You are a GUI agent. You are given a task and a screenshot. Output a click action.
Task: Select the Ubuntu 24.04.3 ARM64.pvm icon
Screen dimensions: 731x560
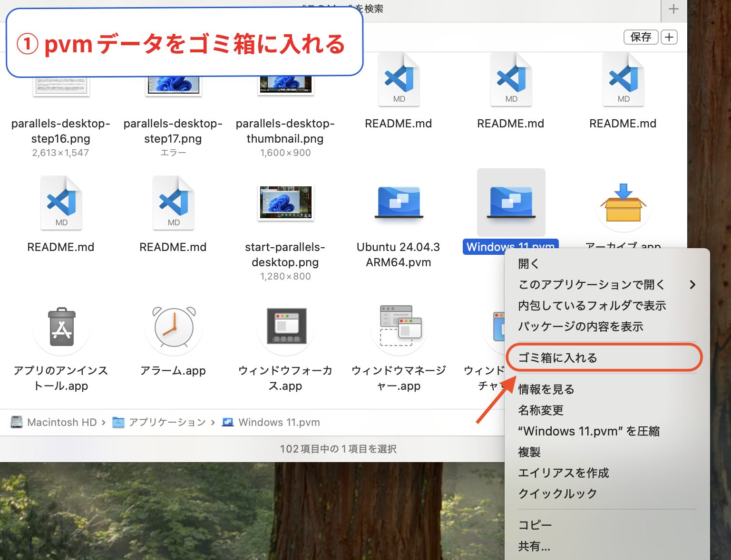pos(399,203)
